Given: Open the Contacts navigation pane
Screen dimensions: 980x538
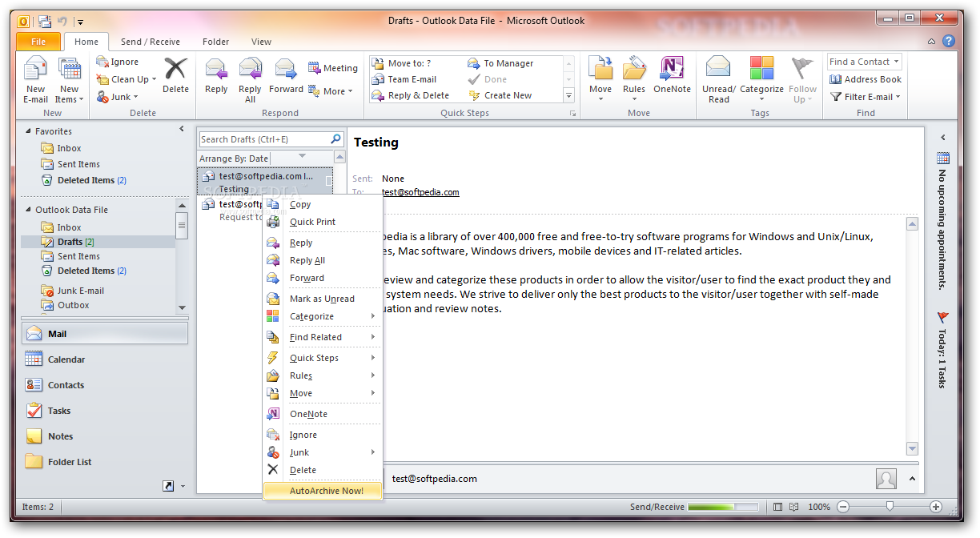Looking at the screenshot, I should pyautogui.click(x=105, y=385).
